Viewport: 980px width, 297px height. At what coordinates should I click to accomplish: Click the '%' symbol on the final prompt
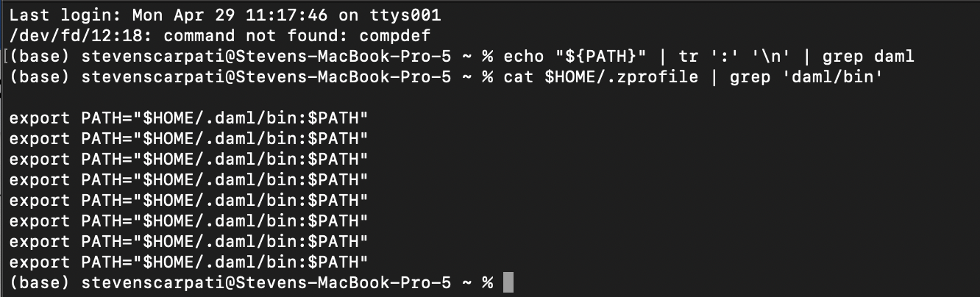click(x=487, y=282)
